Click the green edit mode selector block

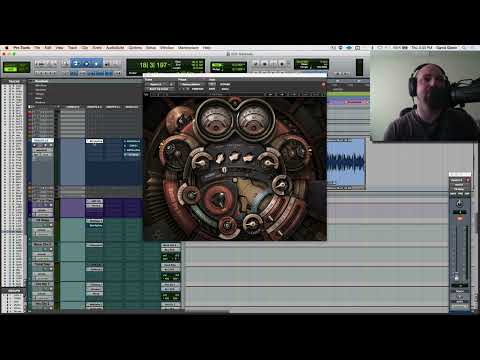16,67
